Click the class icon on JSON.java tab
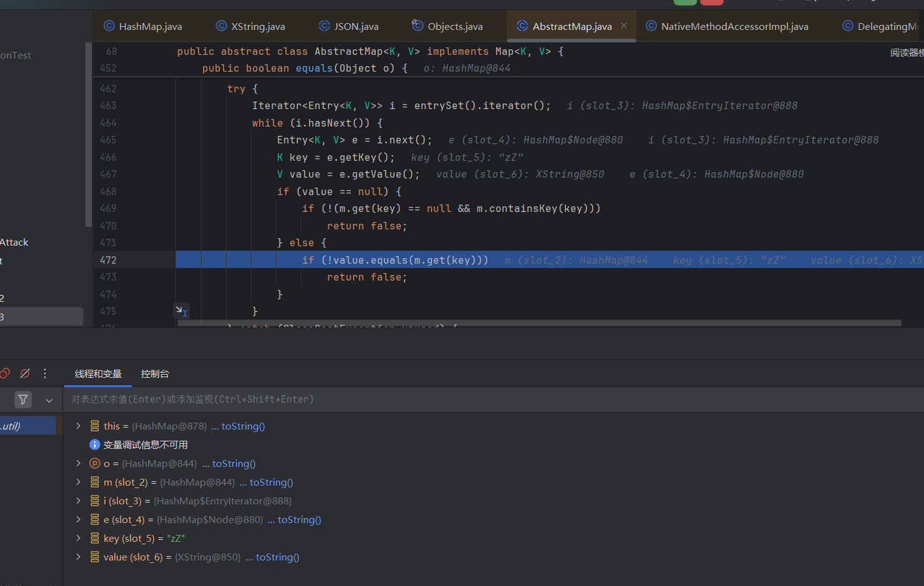 tap(324, 26)
